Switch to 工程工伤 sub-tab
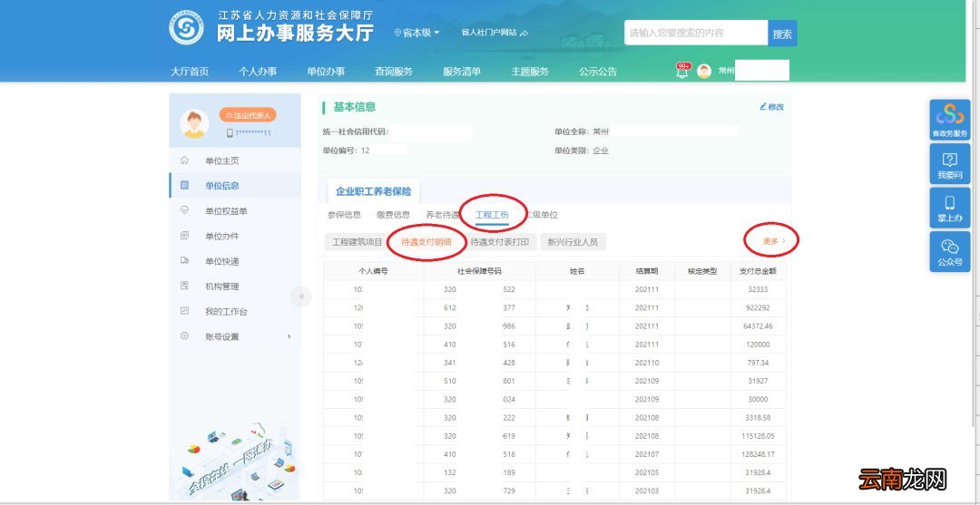The width and height of the screenshot is (980, 505). 492,215
